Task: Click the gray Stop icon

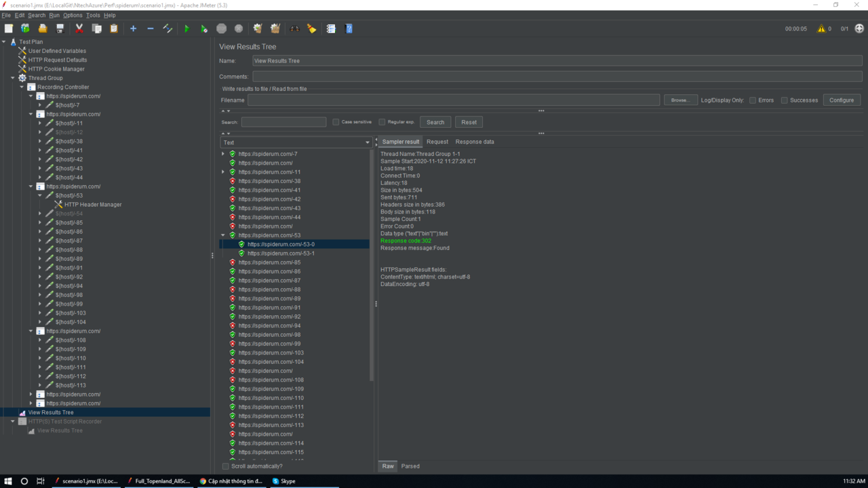Action: click(221, 28)
